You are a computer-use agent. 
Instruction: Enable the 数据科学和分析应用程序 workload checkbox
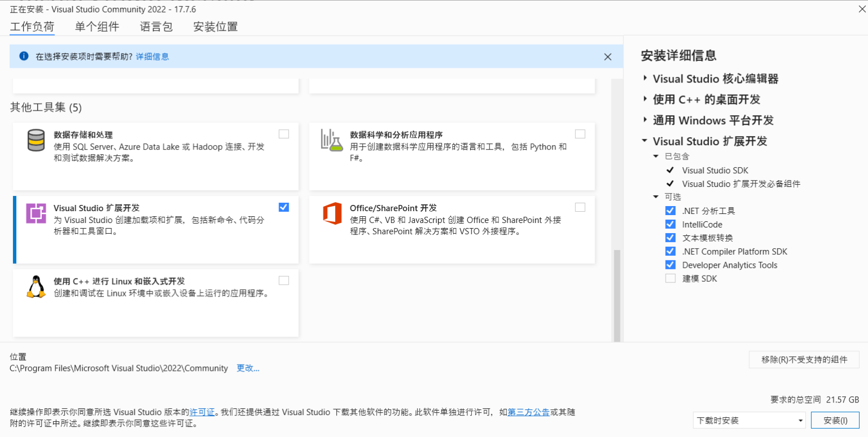click(x=580, y=134)
